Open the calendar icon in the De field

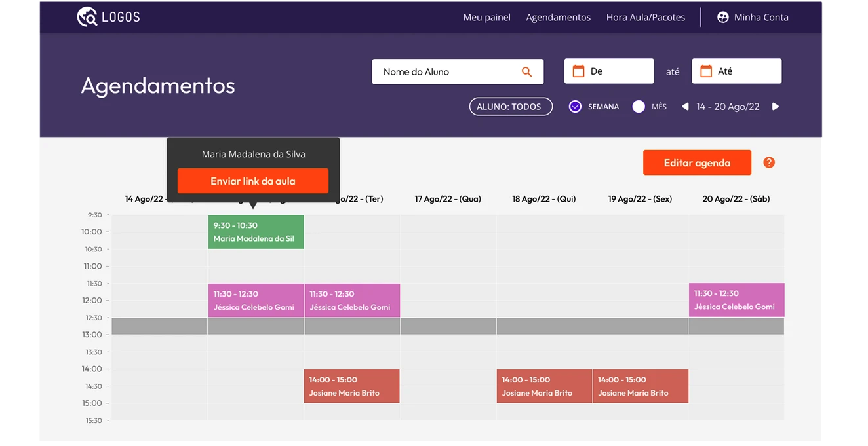tap(578, 71)
